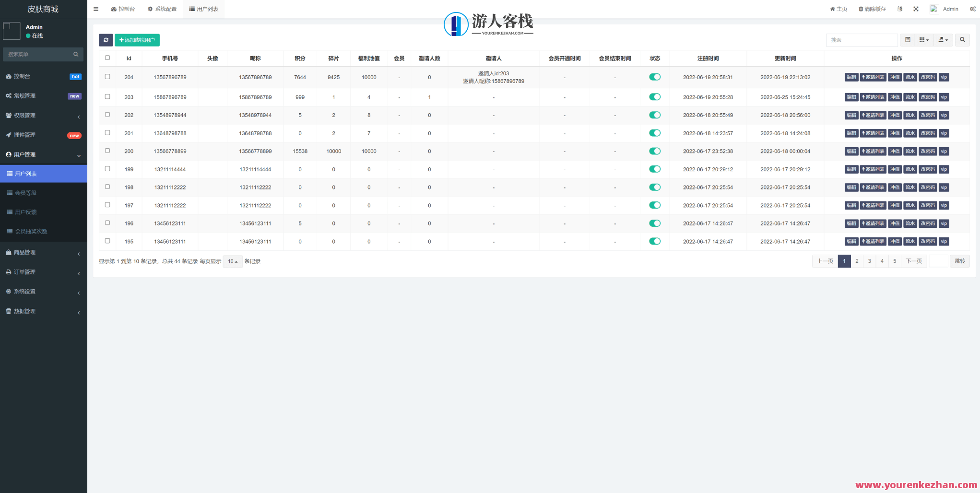The height and width of the screenshot is (493, 980).
Task: Click the search icon in sidebar menu field
Action: point(76,54)
